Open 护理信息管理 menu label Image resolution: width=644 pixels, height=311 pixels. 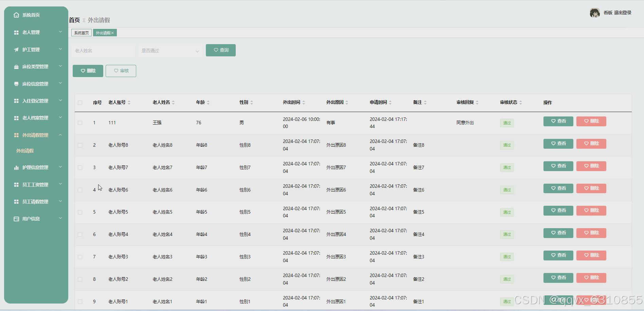pyautogui.click(x=35, y=167)
